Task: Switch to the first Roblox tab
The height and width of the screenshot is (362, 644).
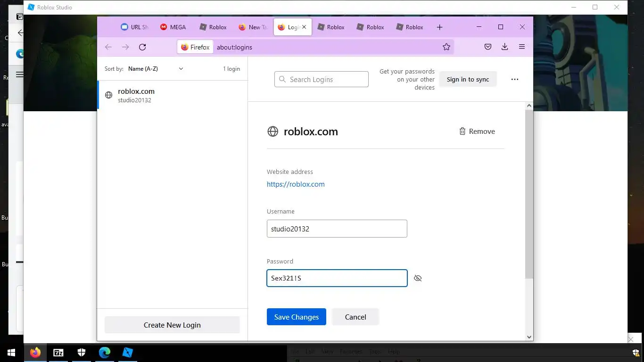Action: point(213,27)
